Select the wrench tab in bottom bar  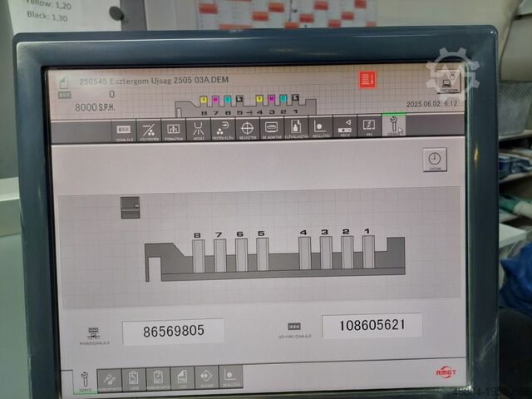pos(83,378)
